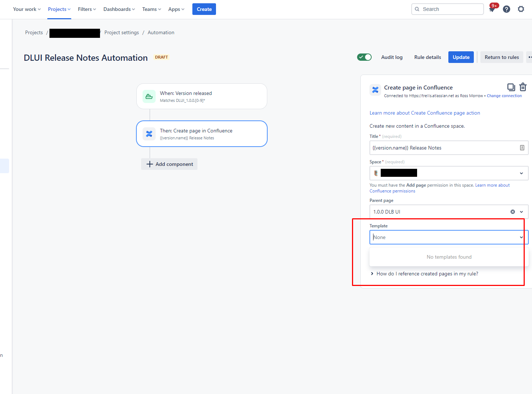The height and width of the screenshot is (394, 532).
Task: Click the Confluence icon in the panel header
Action: [375, 90]
